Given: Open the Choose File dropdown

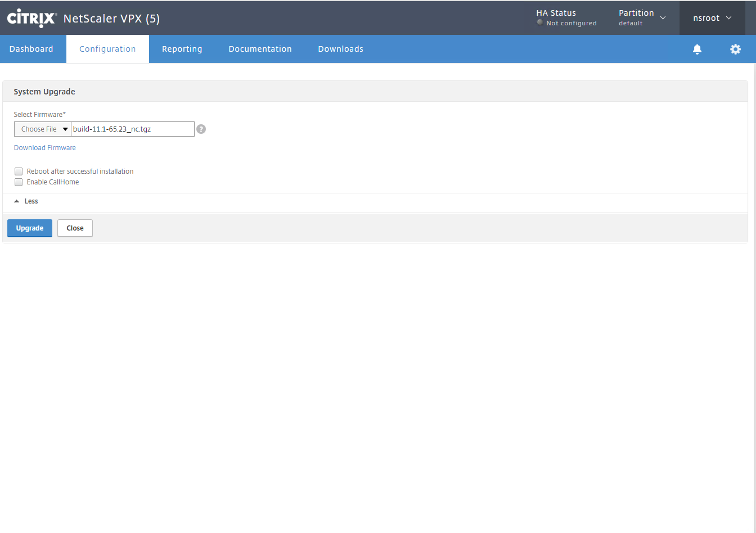Looking at the screenshot, I should [43, 129].
